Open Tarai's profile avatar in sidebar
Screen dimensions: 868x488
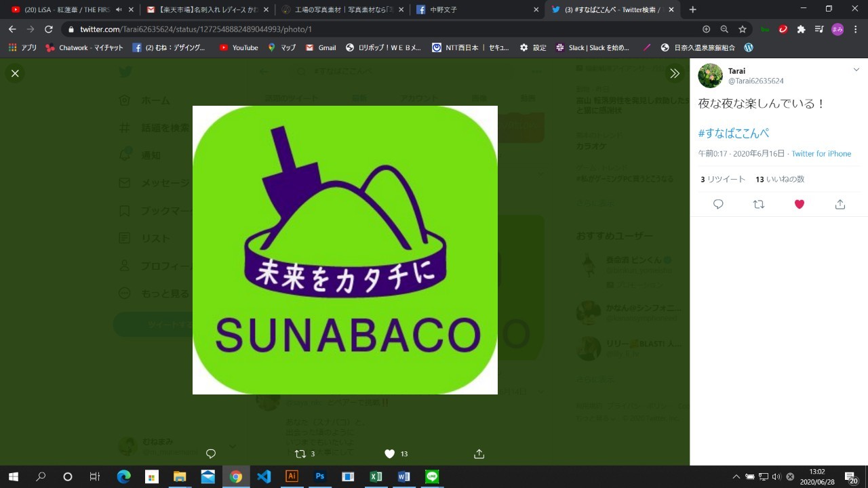pyautogui.click(x=711, y=76)
